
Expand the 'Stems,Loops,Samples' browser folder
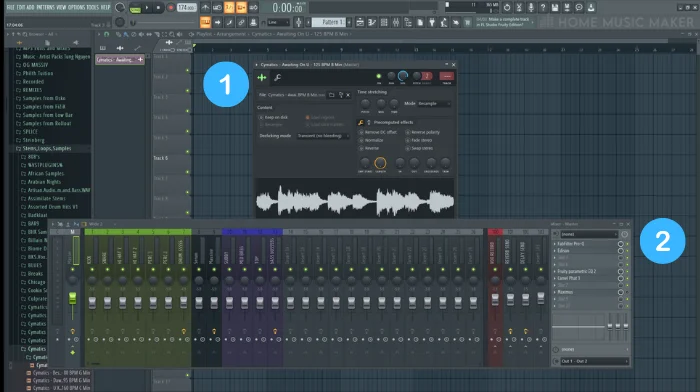point(46,148)
